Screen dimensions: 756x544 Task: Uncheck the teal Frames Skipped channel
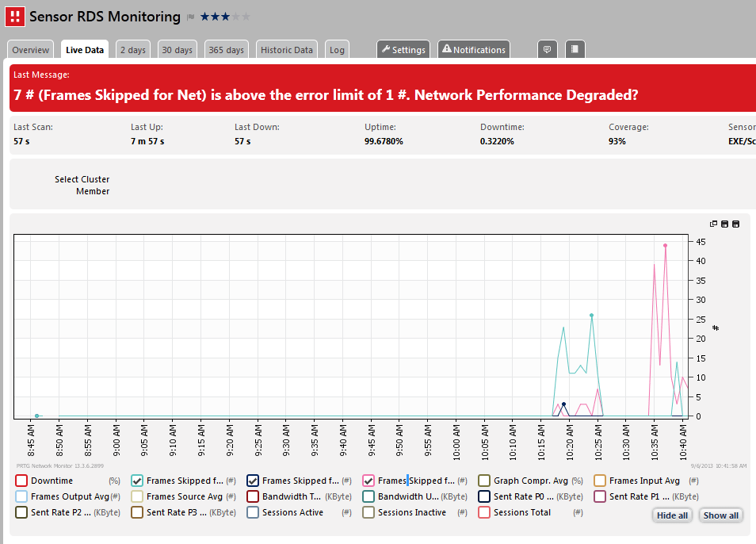137,481
